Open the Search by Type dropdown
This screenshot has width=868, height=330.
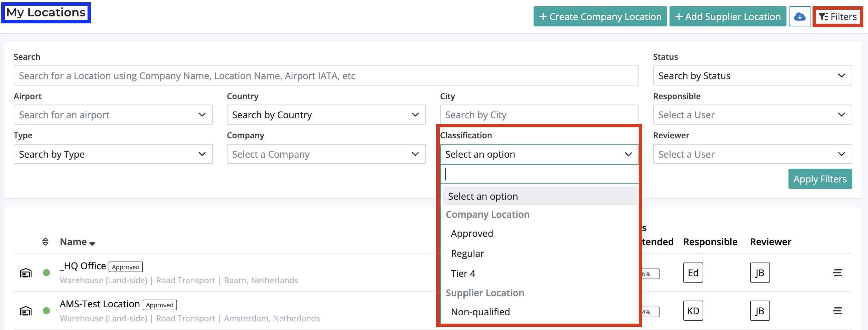(113, 154)
